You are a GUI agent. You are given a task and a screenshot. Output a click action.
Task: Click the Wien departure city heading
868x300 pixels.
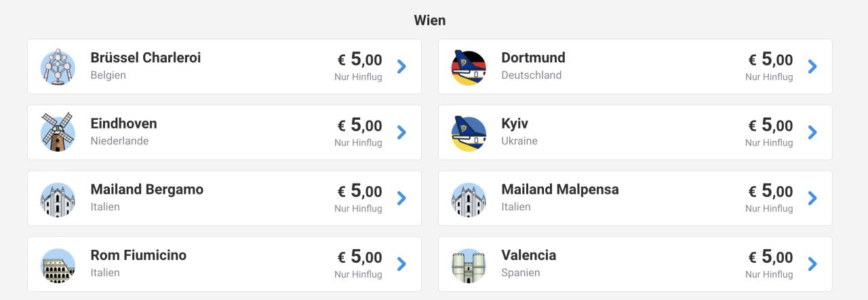click(430, 20)
